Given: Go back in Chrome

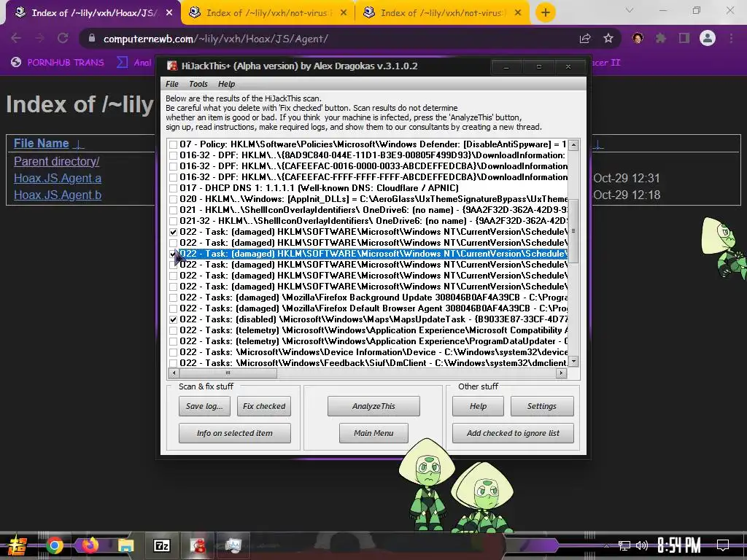Looking at the screenshot, I should [16, 38].
